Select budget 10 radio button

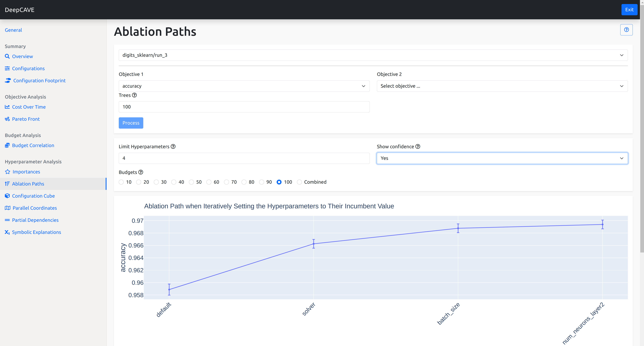[x=121, y=182]
